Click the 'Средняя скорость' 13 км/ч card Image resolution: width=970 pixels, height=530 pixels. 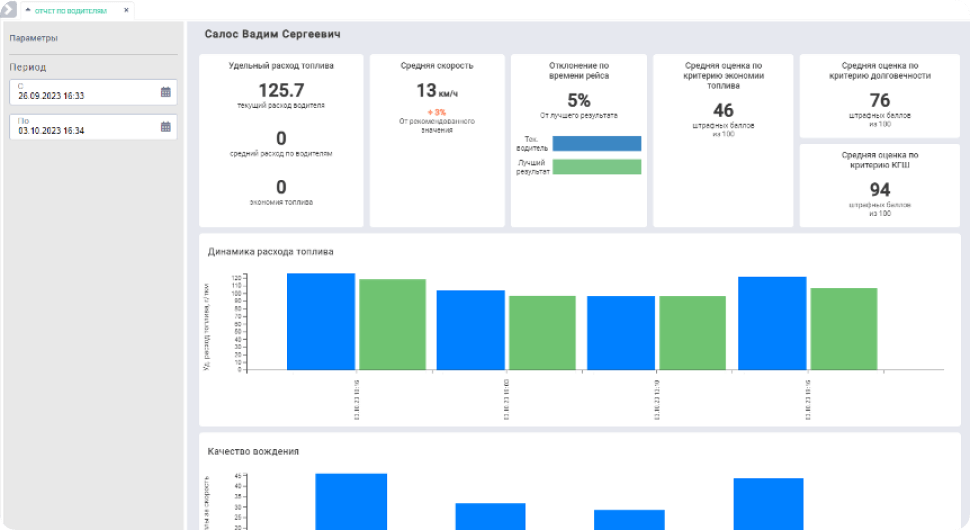[436, 140]
